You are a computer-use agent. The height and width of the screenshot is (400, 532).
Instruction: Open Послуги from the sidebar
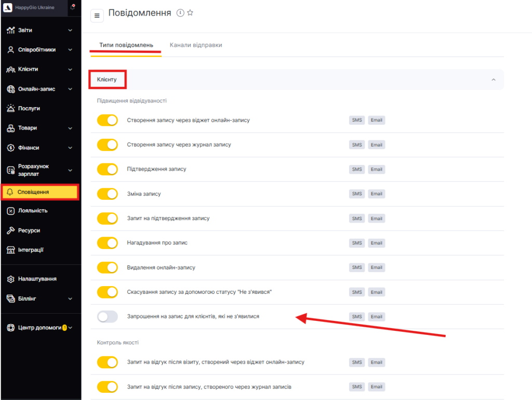(x=29, y=108)
